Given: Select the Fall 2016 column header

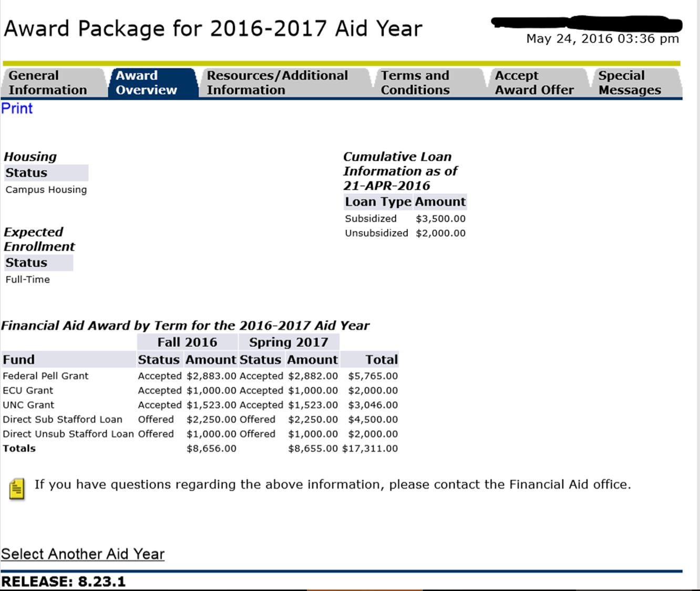Looking at the screenshot, I should (187, 343).
